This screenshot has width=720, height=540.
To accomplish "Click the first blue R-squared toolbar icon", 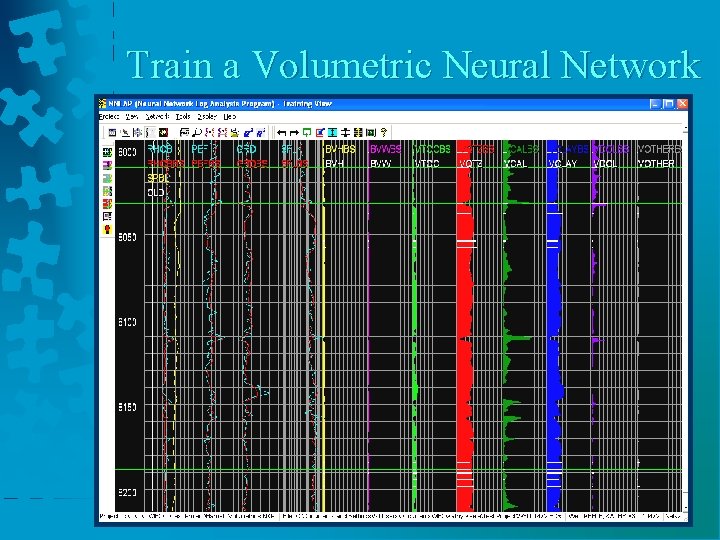I will click(x=248, y=133).
